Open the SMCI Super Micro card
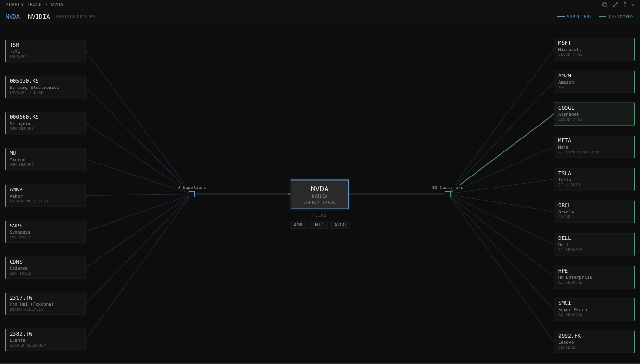 (x=594, y=309)
